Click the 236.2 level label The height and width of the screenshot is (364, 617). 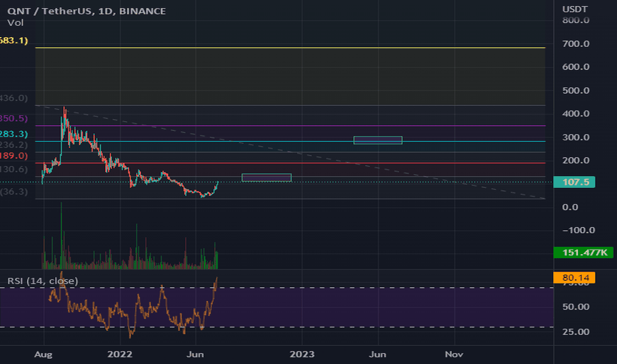(x=14, y=145)
